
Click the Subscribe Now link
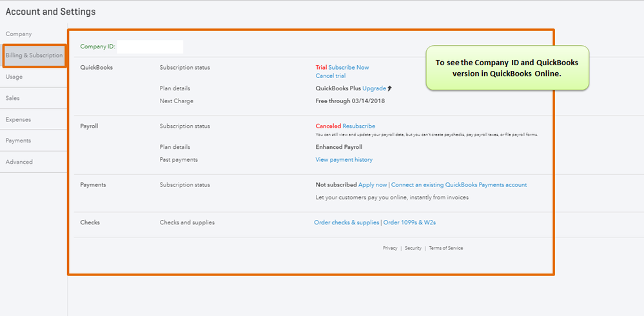tap(349, 67)
